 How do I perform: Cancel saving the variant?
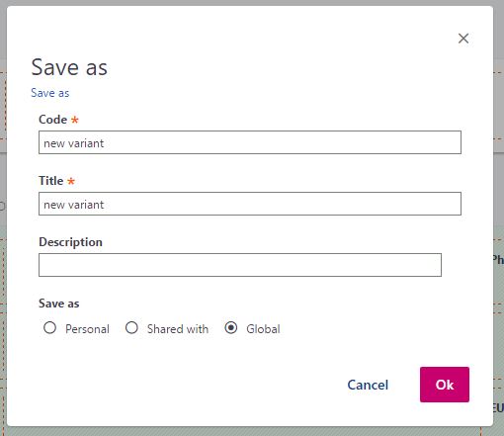368,385
